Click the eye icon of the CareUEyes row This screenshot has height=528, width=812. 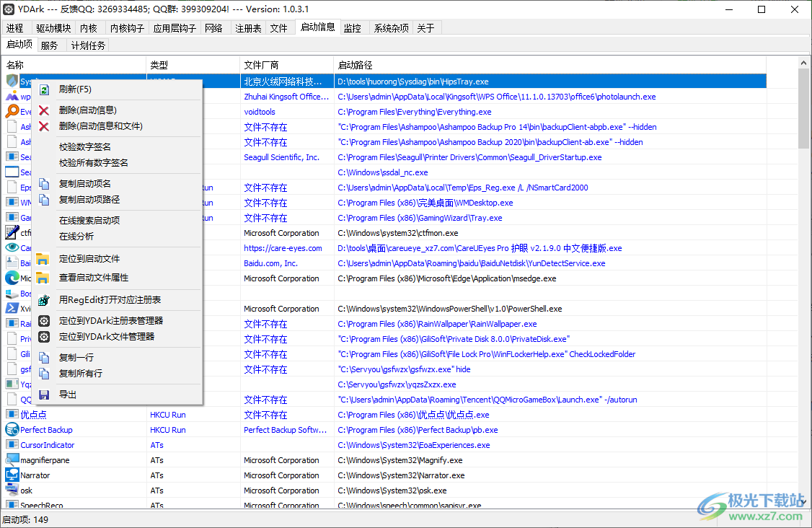click(12, 247)
